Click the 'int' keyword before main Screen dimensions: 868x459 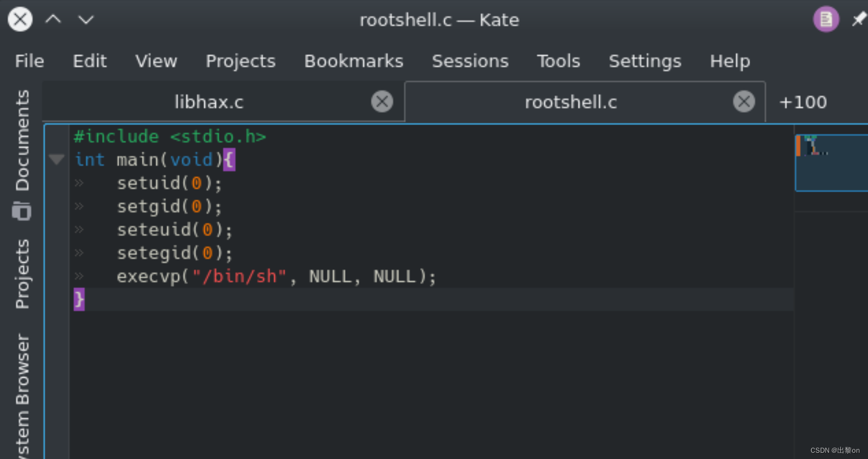(x=90, y=159)
